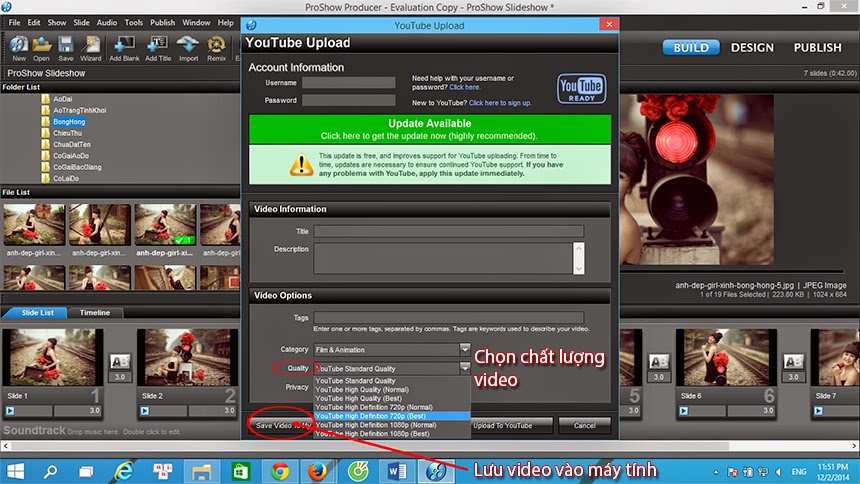Open the Show menu

coord(56,22)
